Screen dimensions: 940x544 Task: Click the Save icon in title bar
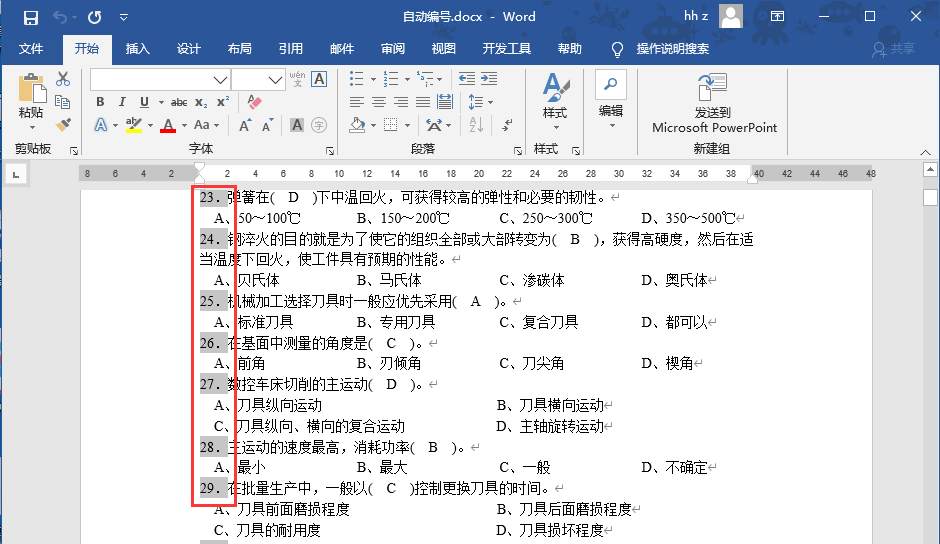tap(30, 17)
